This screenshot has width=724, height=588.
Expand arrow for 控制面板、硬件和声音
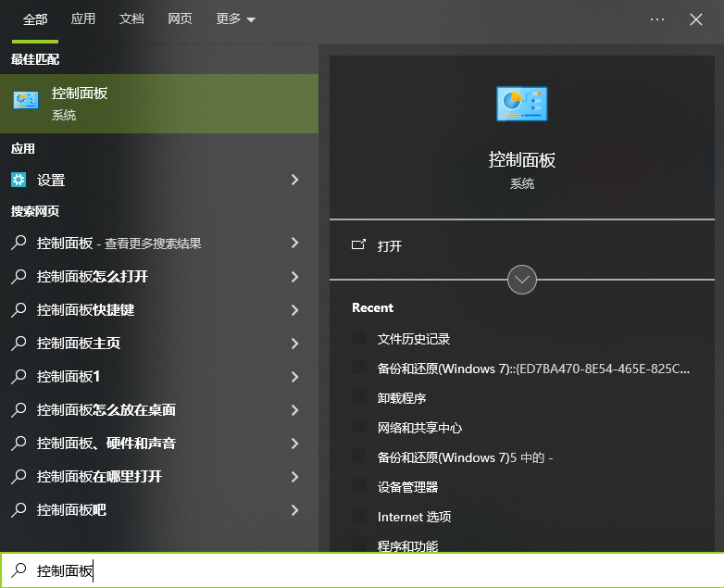[x=295, y=443]
